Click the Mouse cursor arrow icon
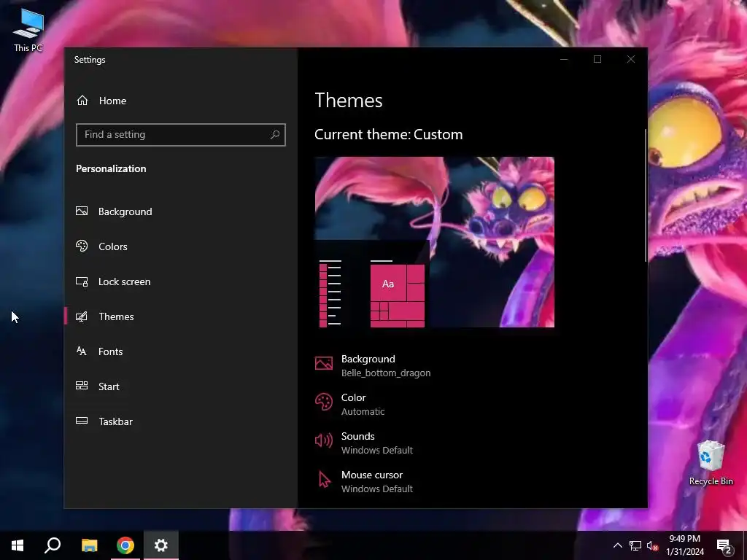This screenshot has height=560, width=747. point(324,480)
